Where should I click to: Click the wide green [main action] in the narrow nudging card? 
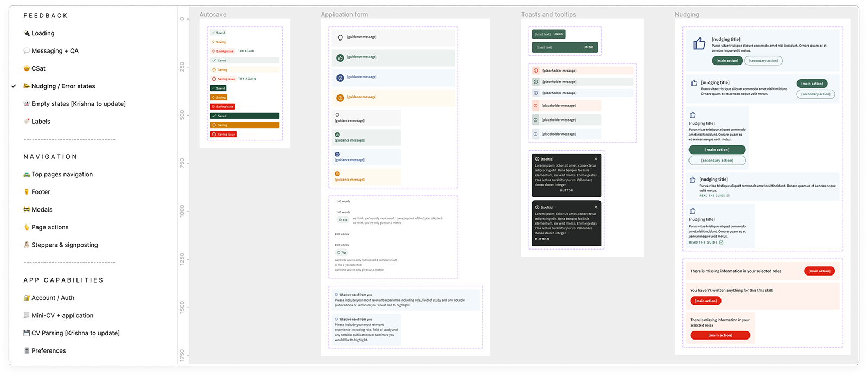click(x=717, y=150)
